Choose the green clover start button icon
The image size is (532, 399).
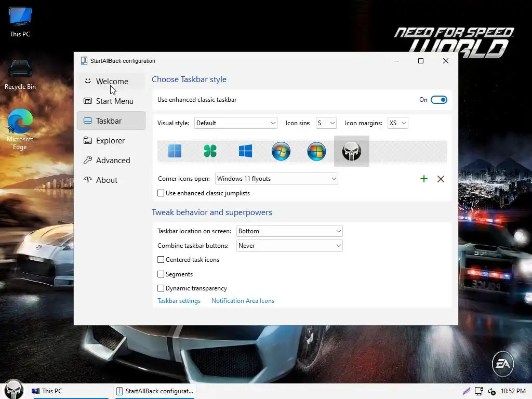pos(210,151)
